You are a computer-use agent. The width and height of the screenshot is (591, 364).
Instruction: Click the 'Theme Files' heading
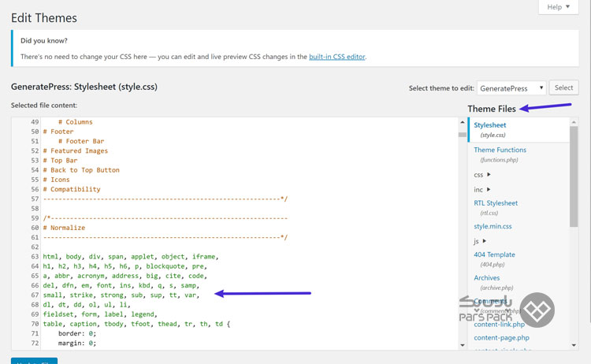click(492, 109)
